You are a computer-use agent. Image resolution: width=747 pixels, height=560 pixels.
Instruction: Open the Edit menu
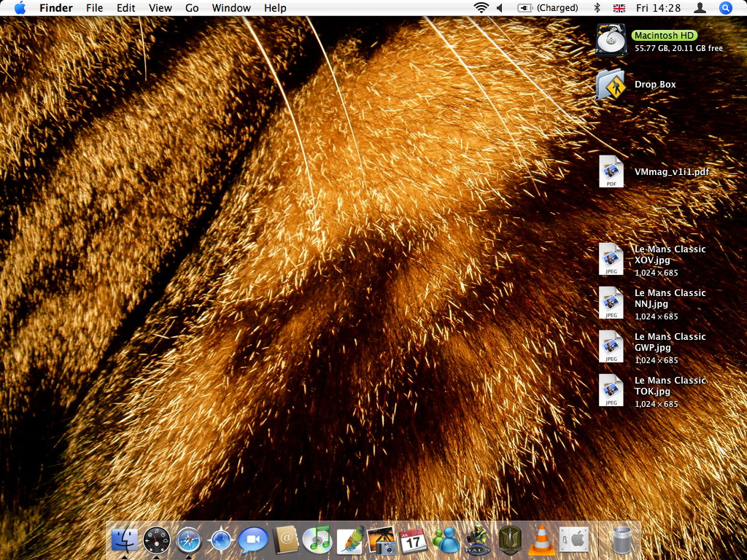click(125, 8)
